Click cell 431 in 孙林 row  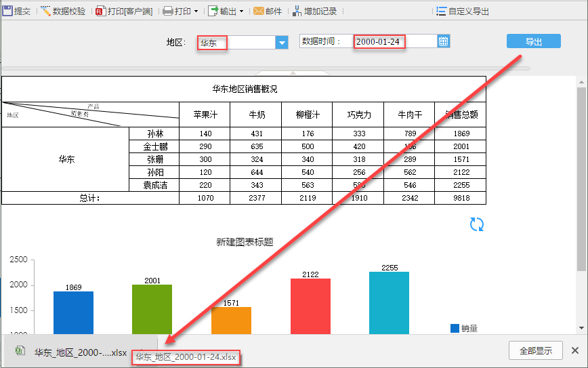(x=256, y=134)
